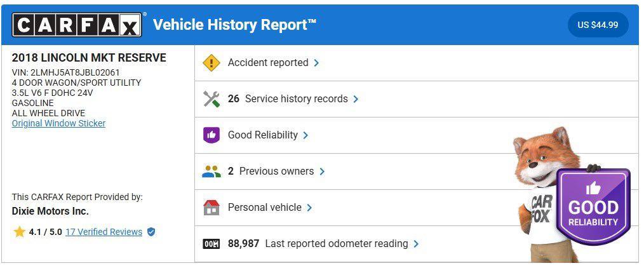This screenshot has height=268, width=644.
Task: Expand the Service history records chevron
Action: tap(356, 99)
